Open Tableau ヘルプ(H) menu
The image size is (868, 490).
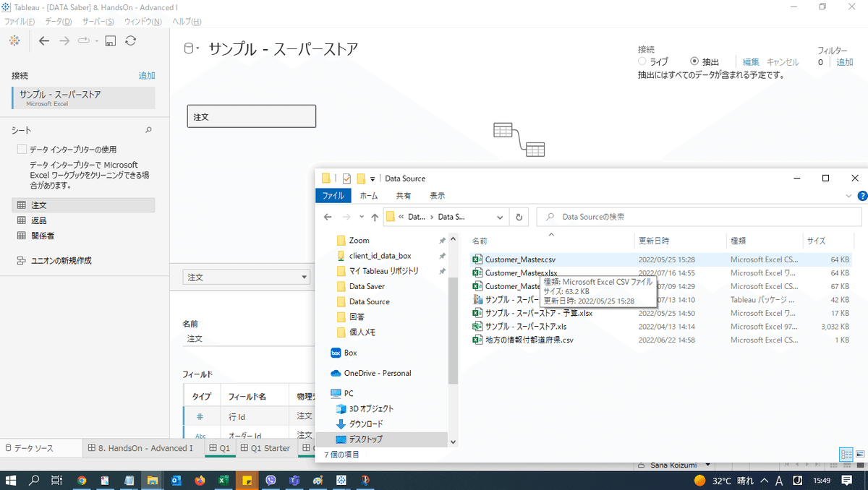[187, 22]
